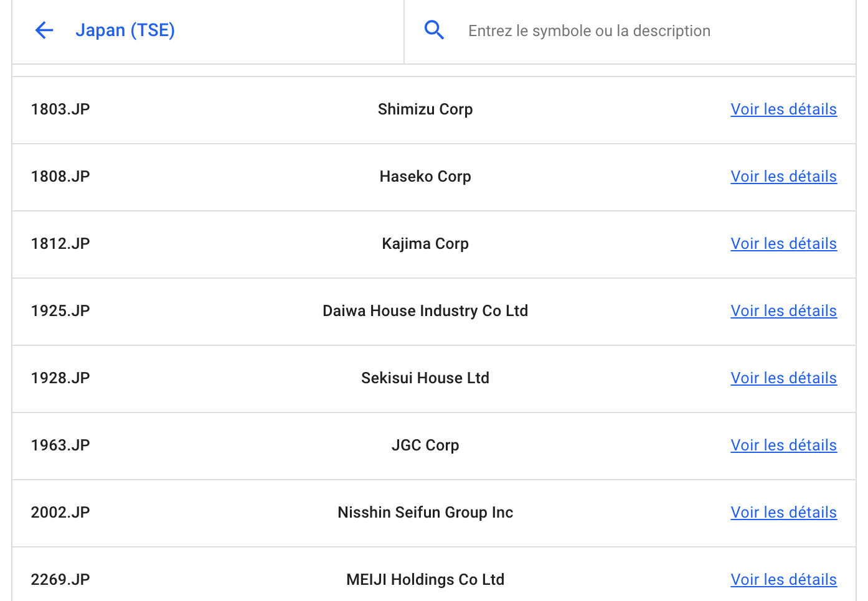Image resolution: width=868 pixels, height=601 pixels.
Task: View details for Haseko Corp
Action: point(783,176)
